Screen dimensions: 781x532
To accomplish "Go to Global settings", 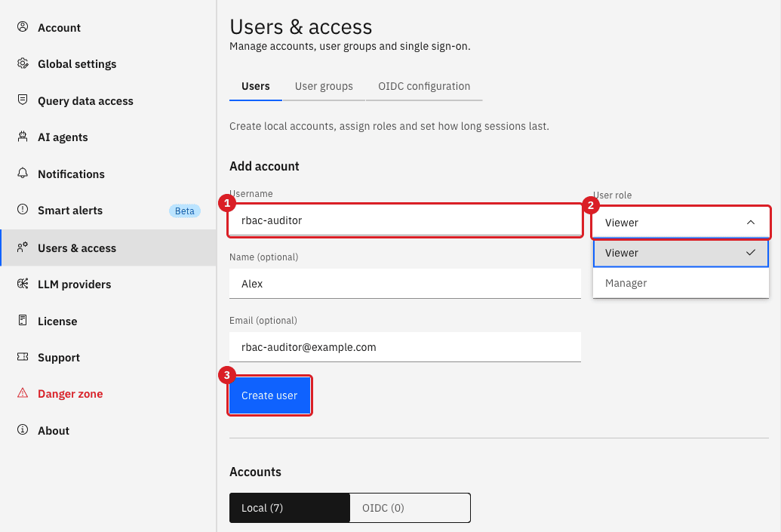I will 108,63.
